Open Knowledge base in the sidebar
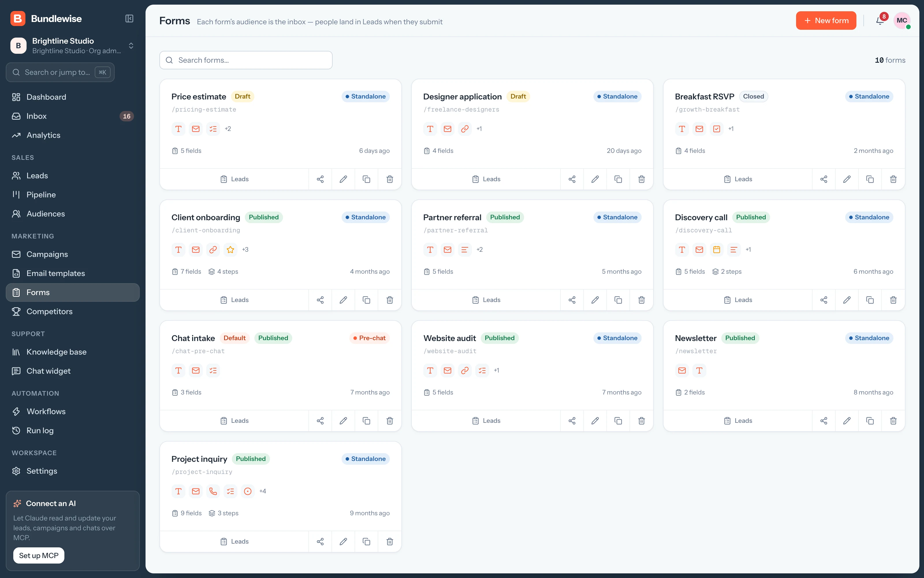 click(72, 352)
